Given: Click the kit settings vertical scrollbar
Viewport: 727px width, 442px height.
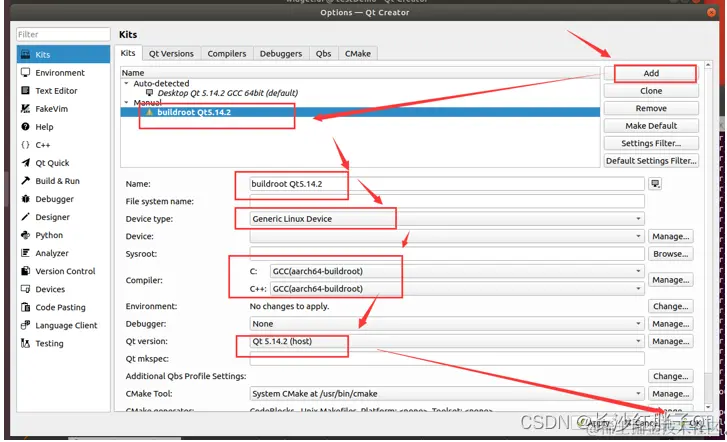Looking at the screenshot, I should [x=708, y=236].
